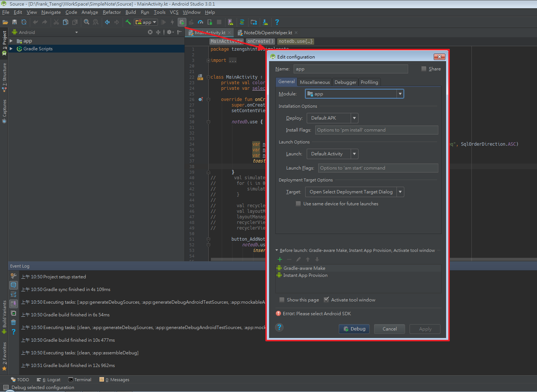Click the blue help question mark in dialog

point(279,328)
